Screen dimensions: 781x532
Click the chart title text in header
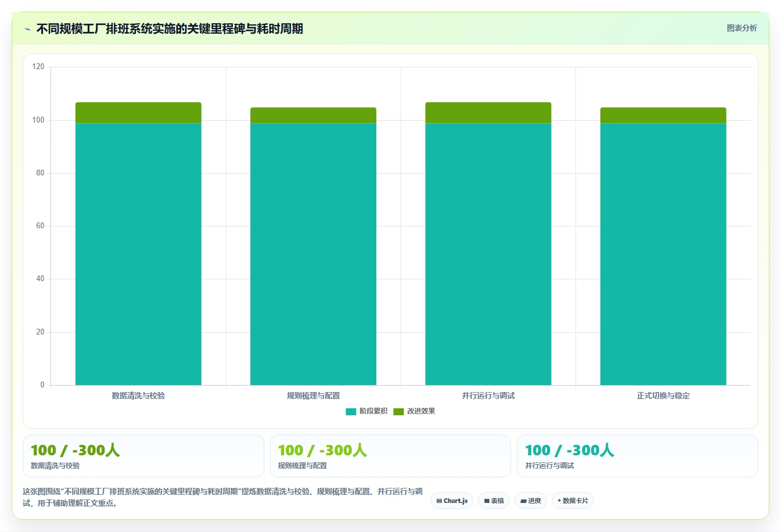click(x=170, y=29)
